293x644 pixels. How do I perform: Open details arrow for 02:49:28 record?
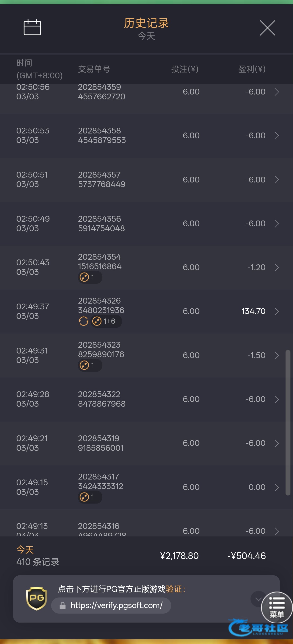coord(276,399)
